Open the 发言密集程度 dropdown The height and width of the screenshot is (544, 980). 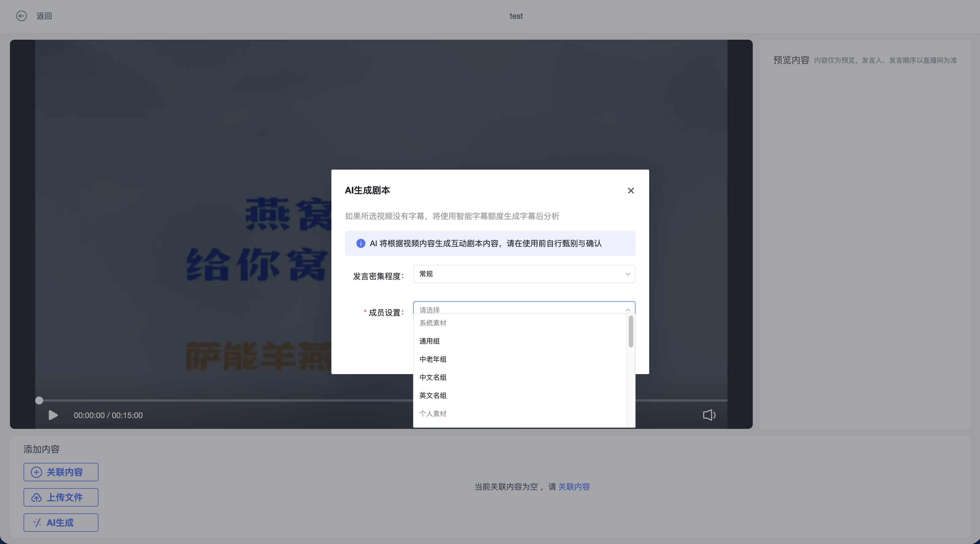click(524, 274)
